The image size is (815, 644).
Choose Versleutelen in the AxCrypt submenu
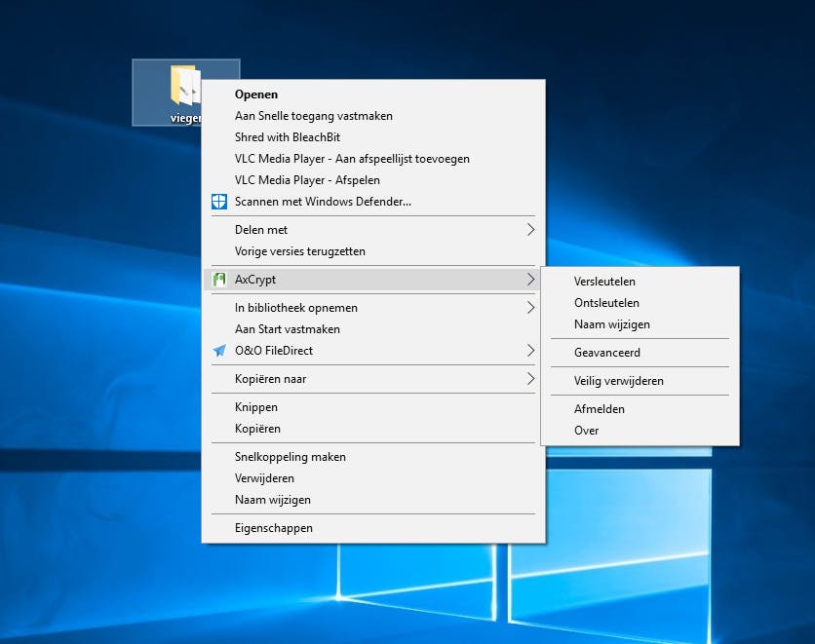[x=604, y=282]
